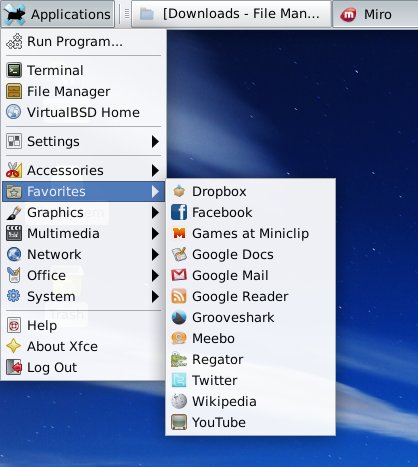Click the Miro logo in the taskbar

[x=349, y=14]
